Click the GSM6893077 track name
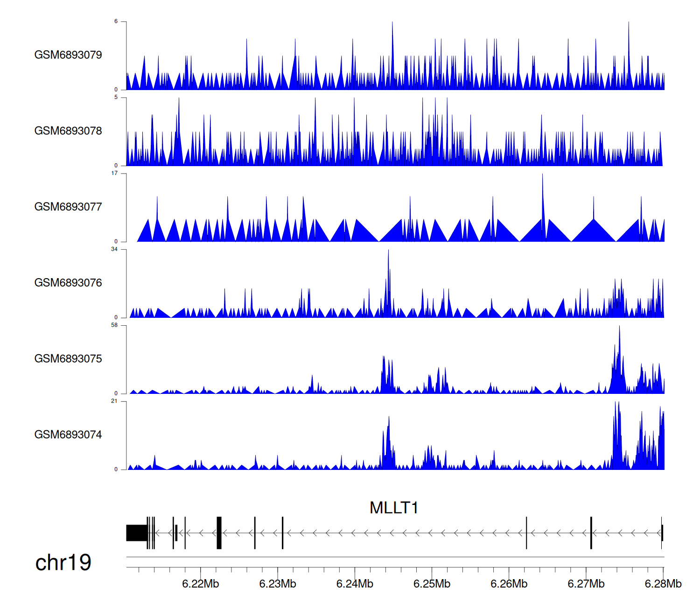The height and width of the screenshot is (616, 700). (68, 207)
